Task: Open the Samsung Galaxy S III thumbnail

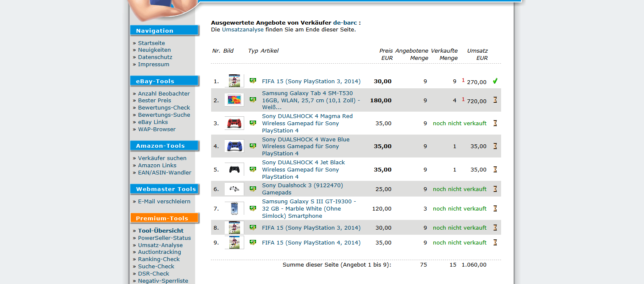Action: tap(234, 208)
